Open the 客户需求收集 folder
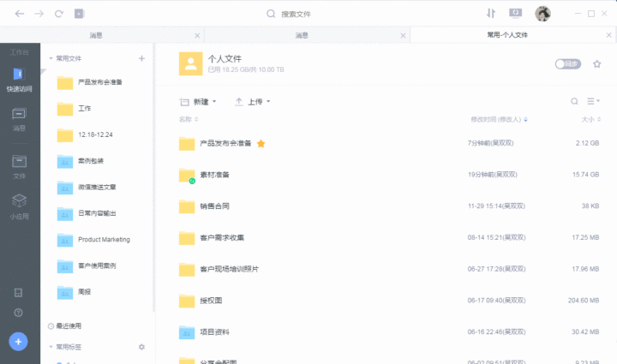Screen dimensions: 617x364 click(x=222, y=238)
